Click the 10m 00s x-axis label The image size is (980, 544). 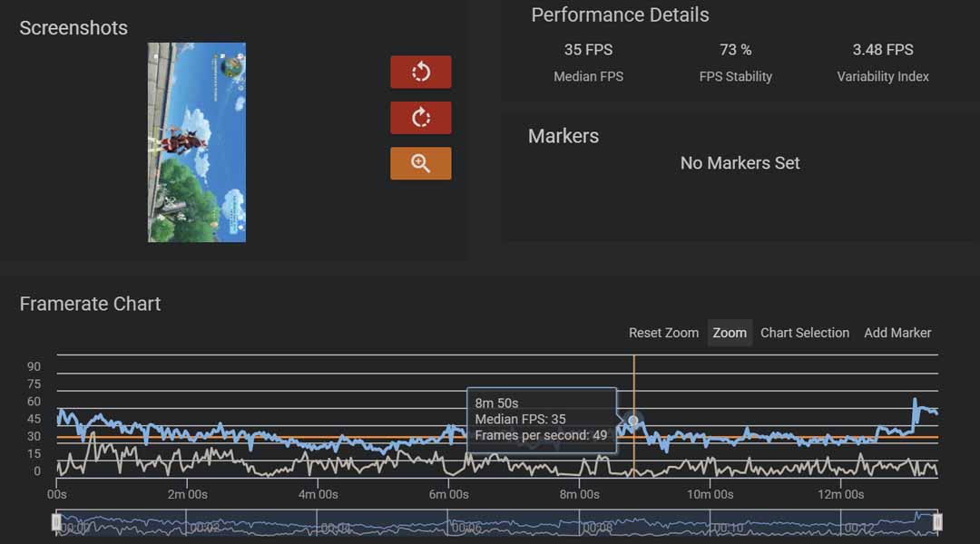[x=710, y=494]
